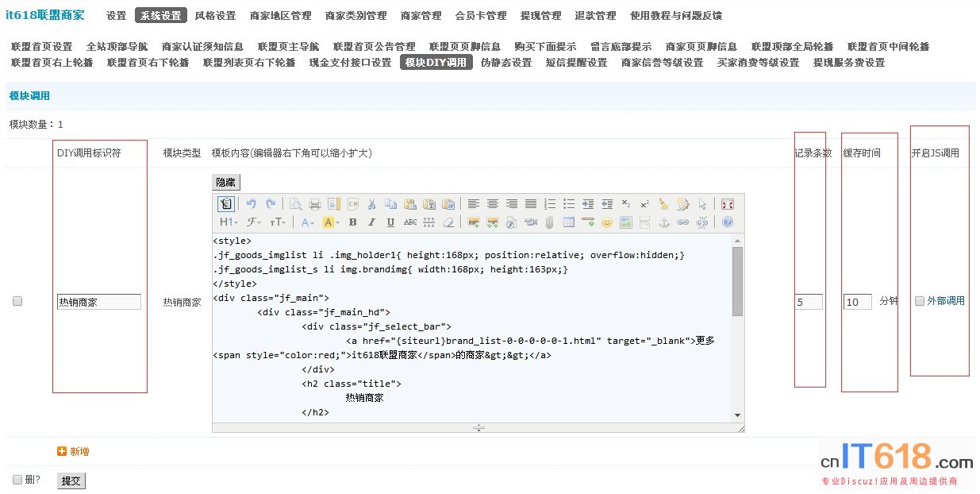This screenshot has width=980, height=494.
Task: Click the undo icon in the editor toolbar
Action: [252, 203]
